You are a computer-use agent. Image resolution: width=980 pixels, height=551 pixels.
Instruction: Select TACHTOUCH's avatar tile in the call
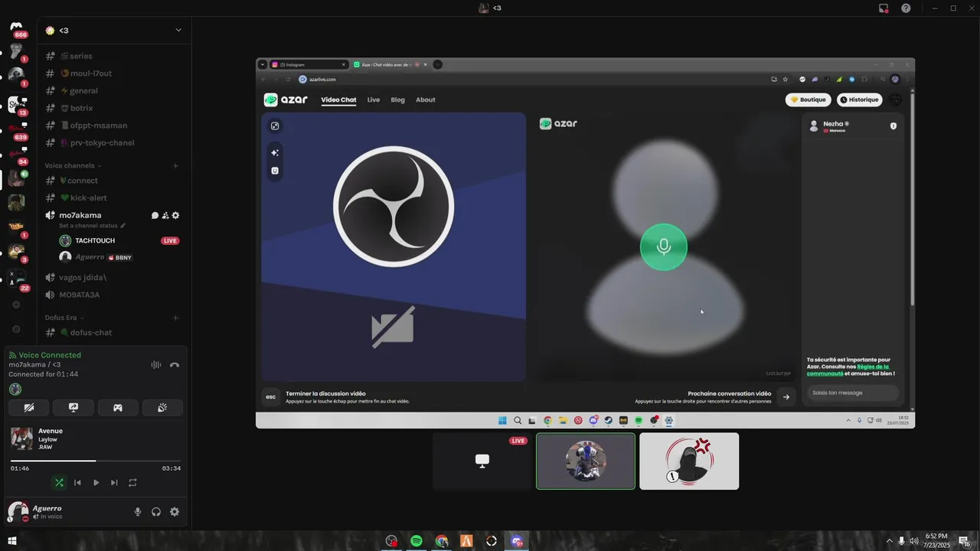586,461
